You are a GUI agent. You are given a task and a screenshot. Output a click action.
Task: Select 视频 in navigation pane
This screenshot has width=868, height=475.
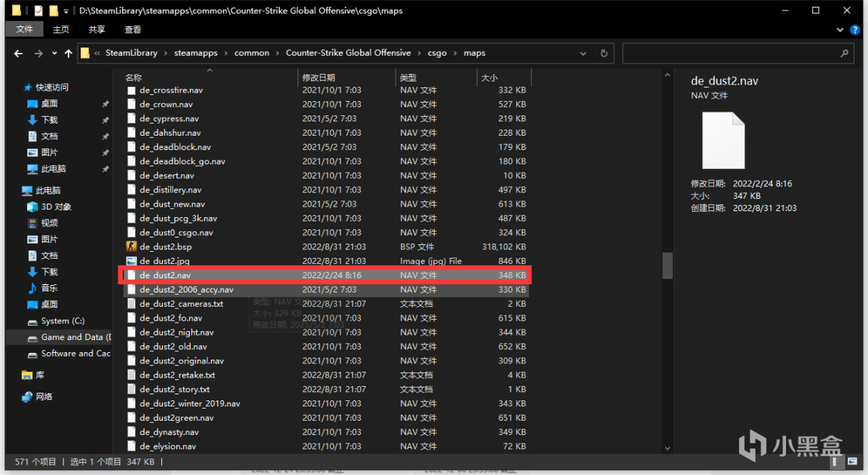pos(49,223)
